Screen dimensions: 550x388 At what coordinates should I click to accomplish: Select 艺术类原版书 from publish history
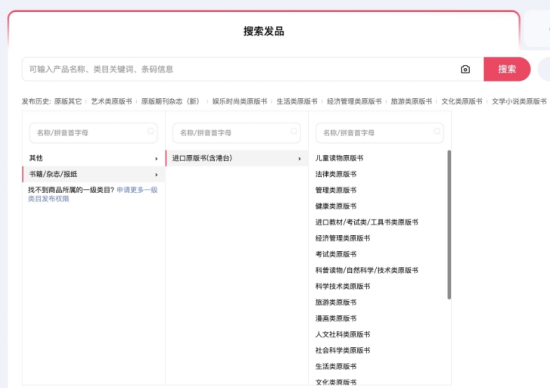pos(112,101)
